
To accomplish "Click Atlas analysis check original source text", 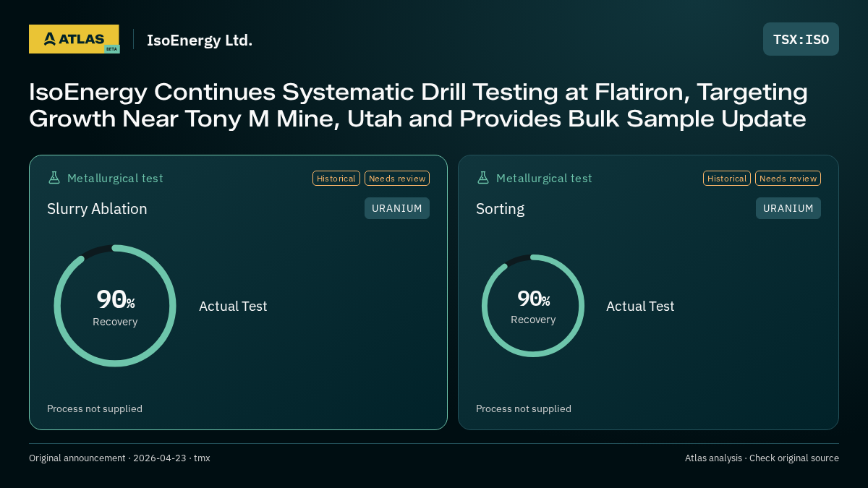I will [x=762, y=458].
